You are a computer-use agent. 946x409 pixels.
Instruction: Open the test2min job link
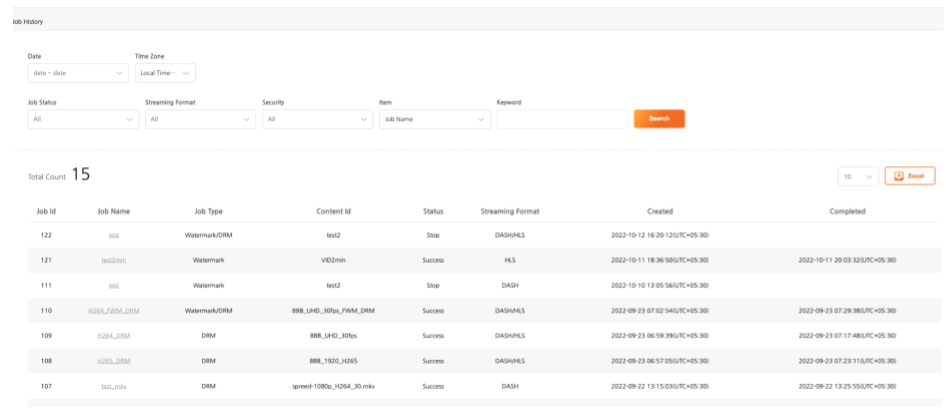[114, 260]
